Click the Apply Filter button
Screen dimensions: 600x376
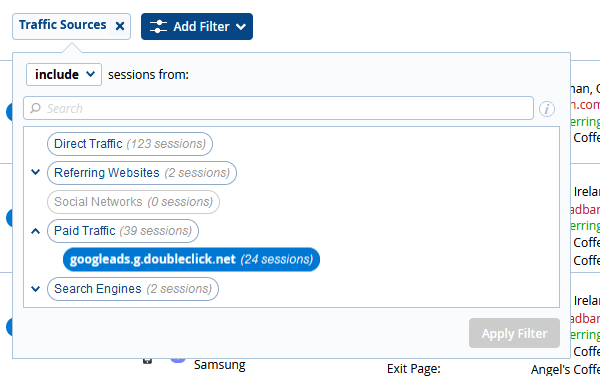point(514,333)
